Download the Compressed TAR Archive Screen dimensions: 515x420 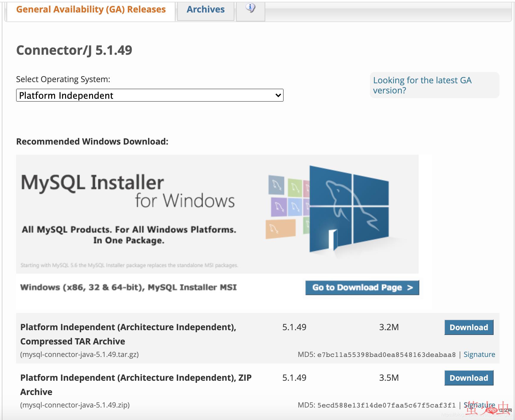[x=469, y=327]
